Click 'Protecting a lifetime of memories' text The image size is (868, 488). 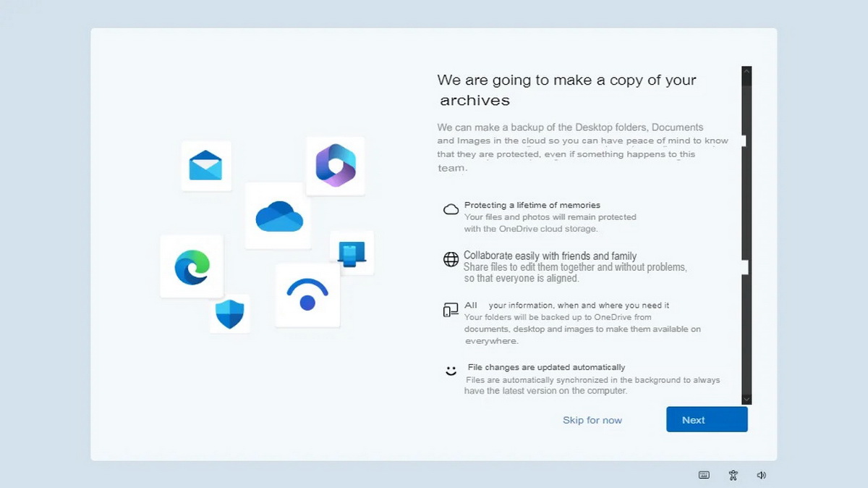click(x=532, y=205)
